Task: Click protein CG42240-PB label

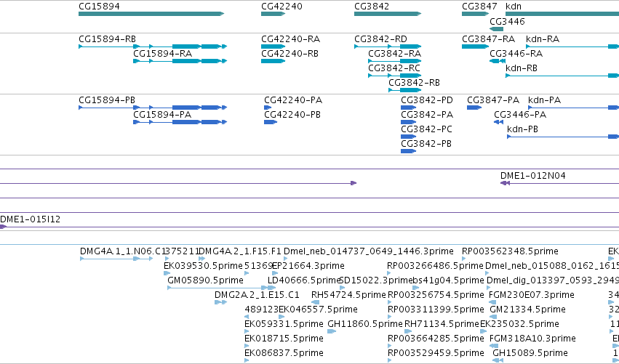Action: [x=292, y=115]
